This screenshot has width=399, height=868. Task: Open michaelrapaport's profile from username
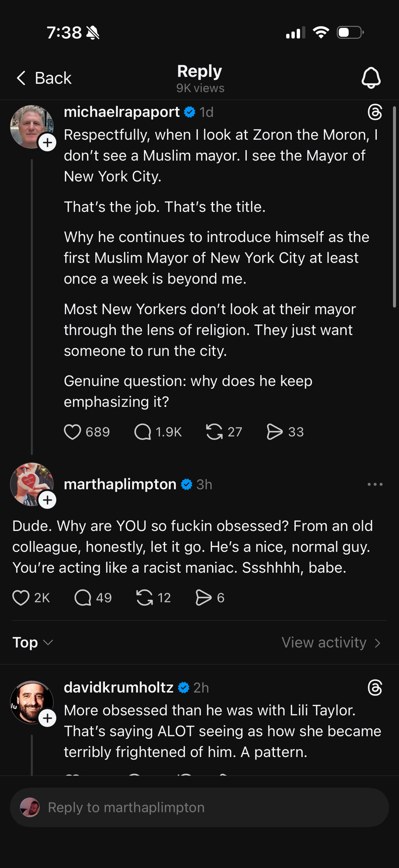point(122,112)
